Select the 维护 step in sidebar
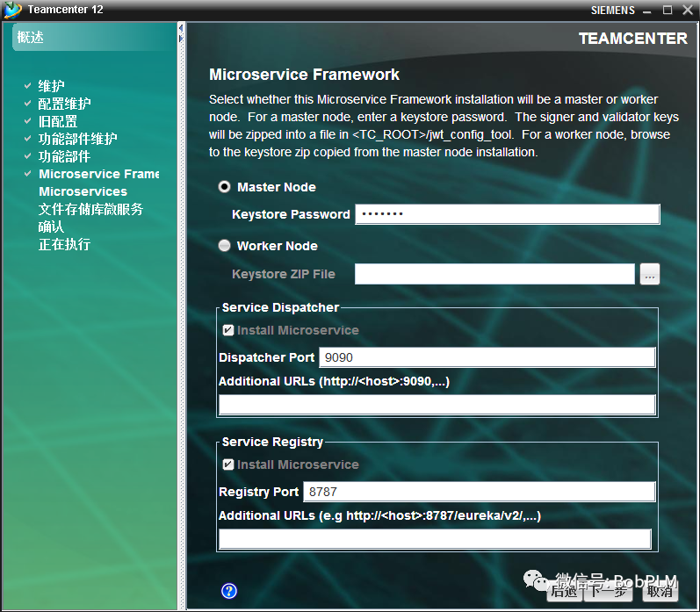This screenshot has width=700, height=612. tap(51, 86)
